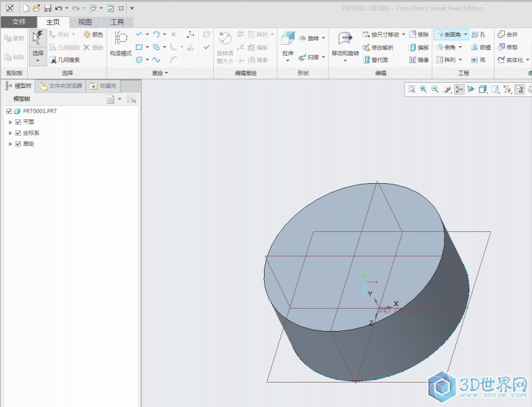Open the 倒圆角 (Round) dropdown arrow
The width and height of the screenshot is (532, 407).
coord(465,35)
